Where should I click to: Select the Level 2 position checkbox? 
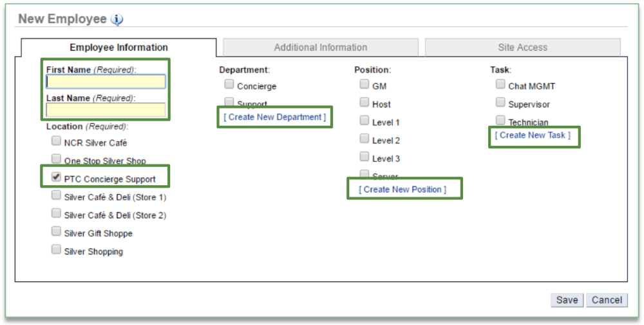[365, 139]
